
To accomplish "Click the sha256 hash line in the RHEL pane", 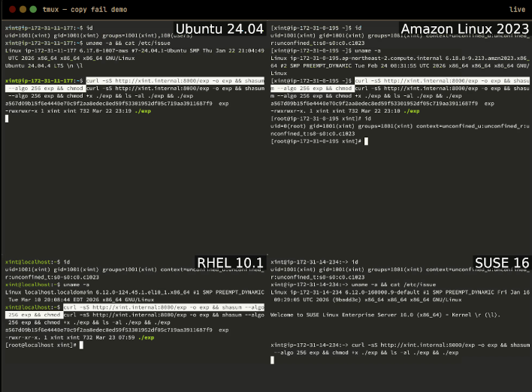I will click(x=116, y=330).
